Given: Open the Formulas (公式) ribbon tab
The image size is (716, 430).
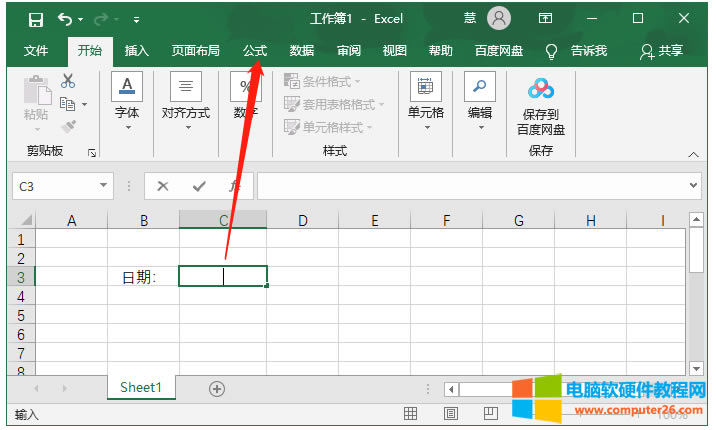Looking at the screenshot, I should (255, 51).
